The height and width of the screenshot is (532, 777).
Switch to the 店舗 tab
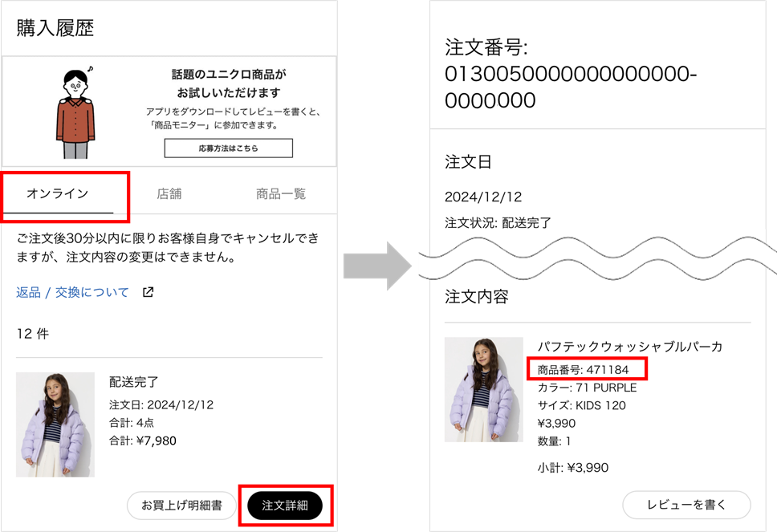(x=170, y=193)
